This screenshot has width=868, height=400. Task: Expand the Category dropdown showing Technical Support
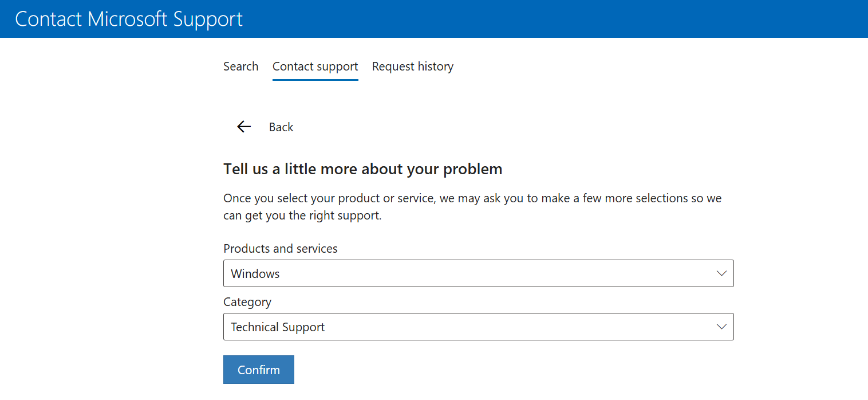[x=479, y=327]
